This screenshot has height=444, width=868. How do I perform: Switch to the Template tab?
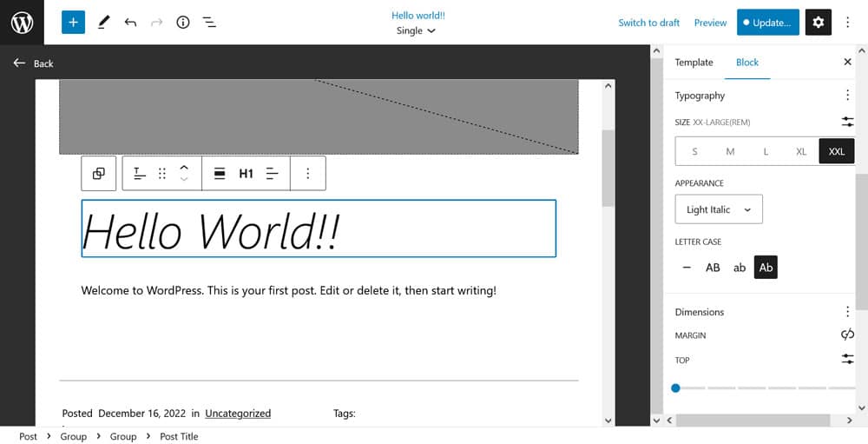(x=694, y=63)
